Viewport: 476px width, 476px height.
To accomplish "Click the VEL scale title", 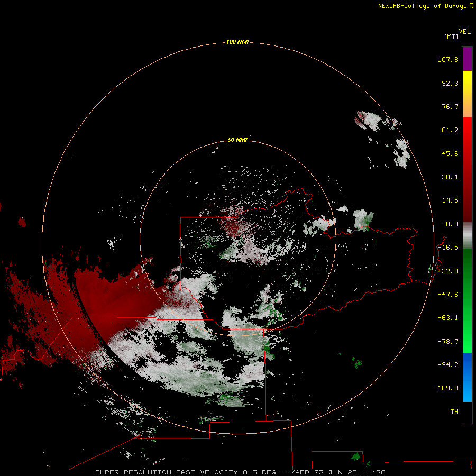I will click(x=464, y=32).
